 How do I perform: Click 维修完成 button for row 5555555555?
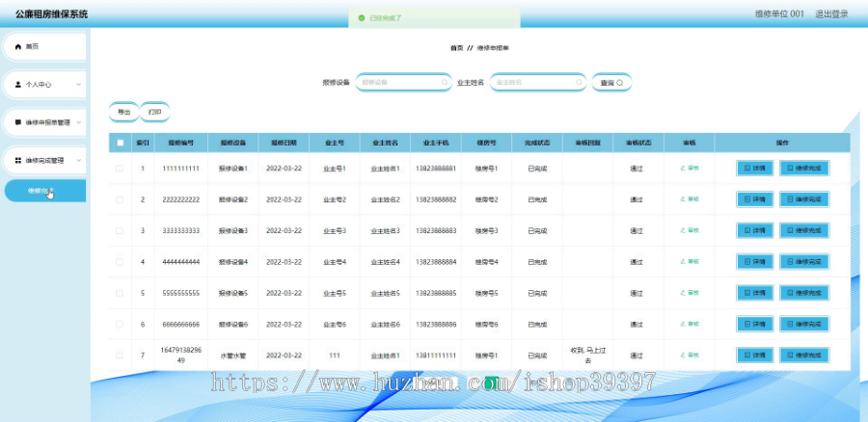click(x=804, y=293)
